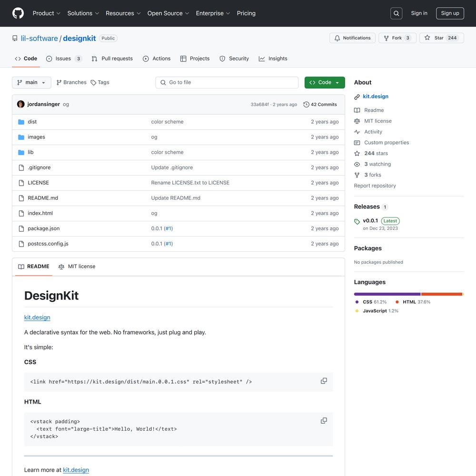476x476 pixels.
Task: Show the MIT license tab in file viewer
Action: (77, 267)
